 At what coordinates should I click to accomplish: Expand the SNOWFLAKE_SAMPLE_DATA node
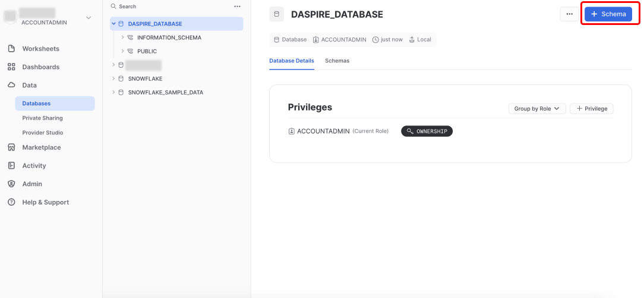(113, 92)
